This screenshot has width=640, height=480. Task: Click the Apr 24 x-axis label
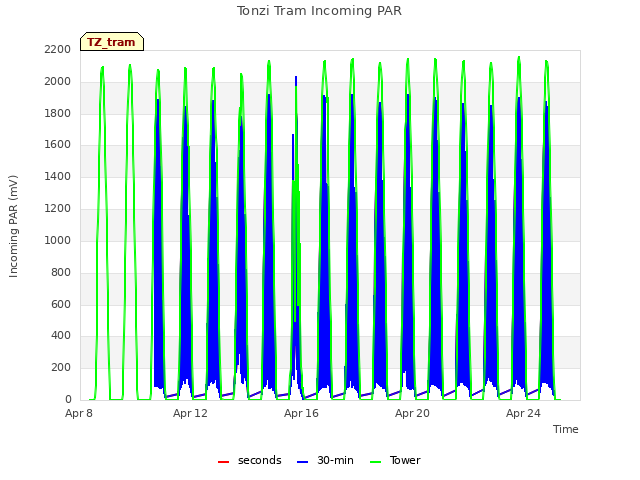click(523, 413)
